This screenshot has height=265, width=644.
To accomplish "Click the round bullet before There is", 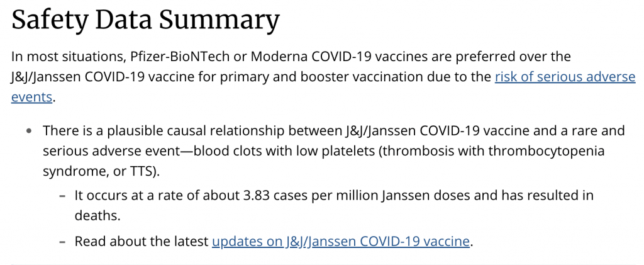I will pos(29,132).
